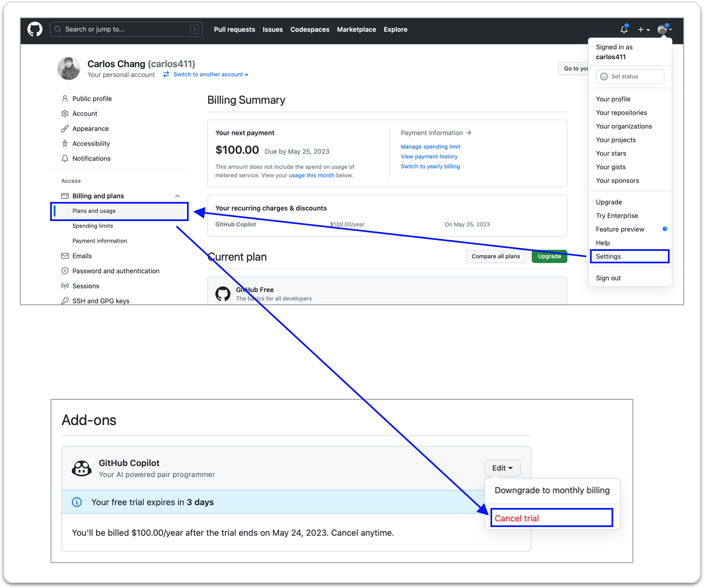The image size is (704, 588).
Task: Select Your organizations in user menu
Action: coord(624,126)
